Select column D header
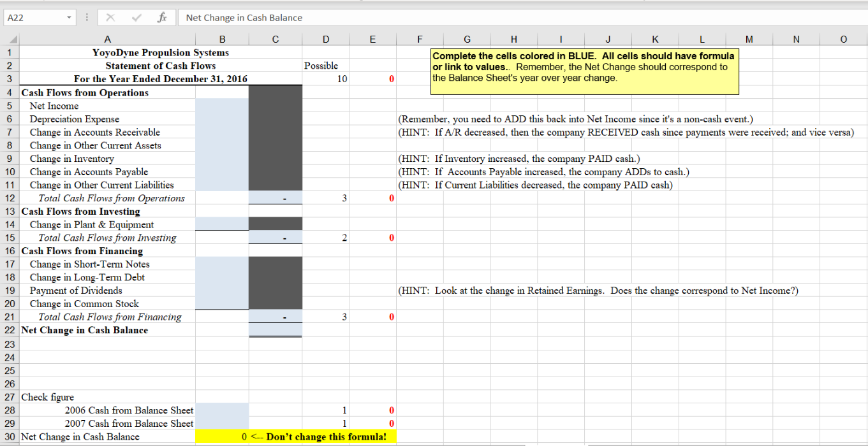868x446 pixels. click(x=325, y=39)
